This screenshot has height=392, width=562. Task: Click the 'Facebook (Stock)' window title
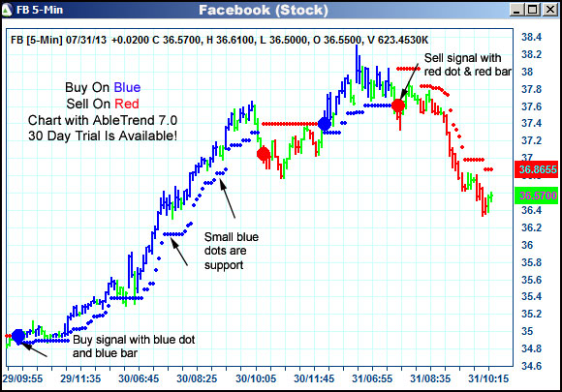264,10
